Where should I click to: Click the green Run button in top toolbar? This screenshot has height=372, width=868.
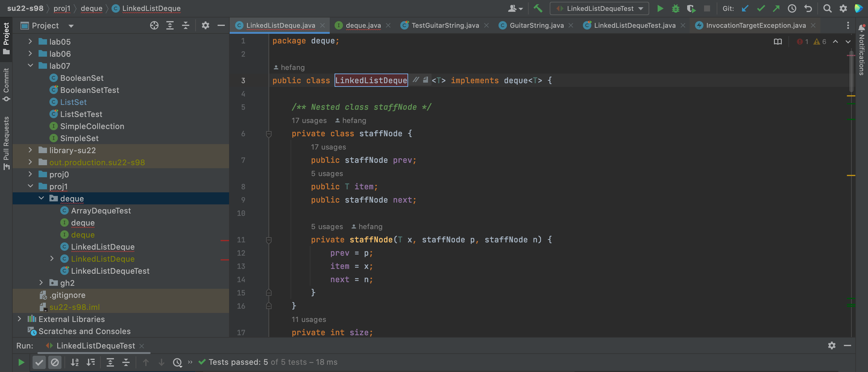click(x=660, y=8)
